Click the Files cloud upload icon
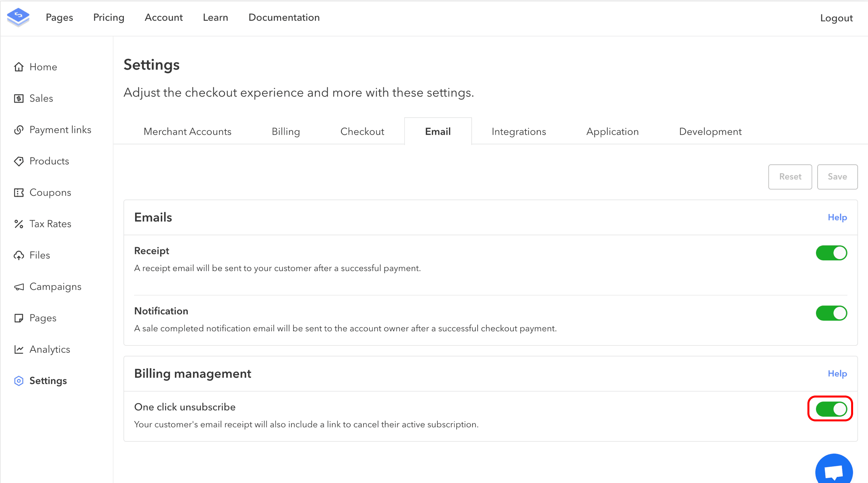The width and height of the screenshot is (868, 483). point(19,255)
